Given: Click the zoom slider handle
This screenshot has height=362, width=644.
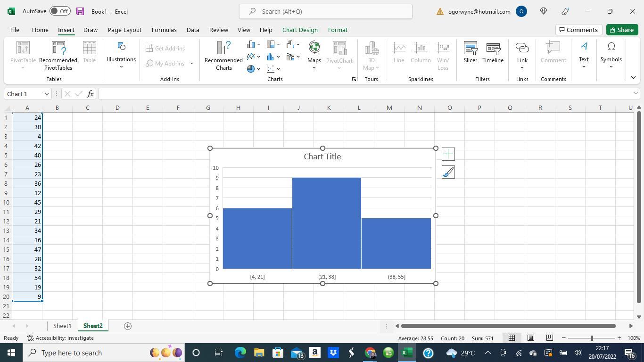Looking at the screenshot, I should pyautogui.click(x=592, y=338).
